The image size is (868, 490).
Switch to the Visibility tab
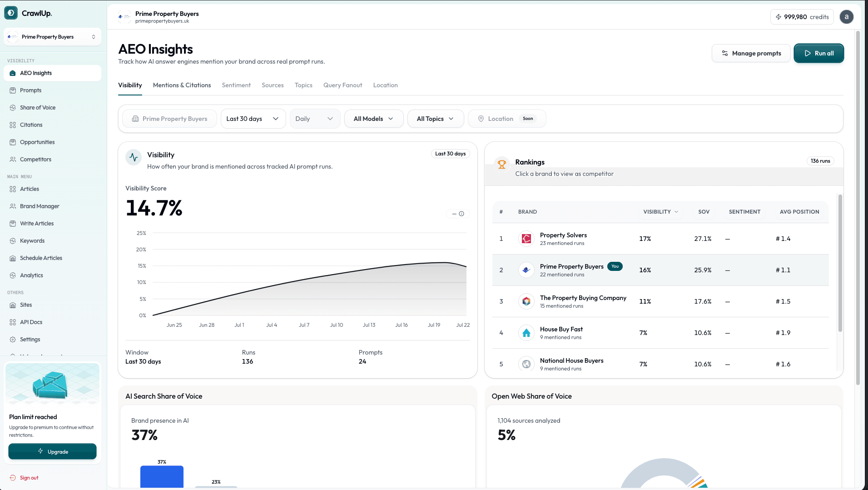130,85
